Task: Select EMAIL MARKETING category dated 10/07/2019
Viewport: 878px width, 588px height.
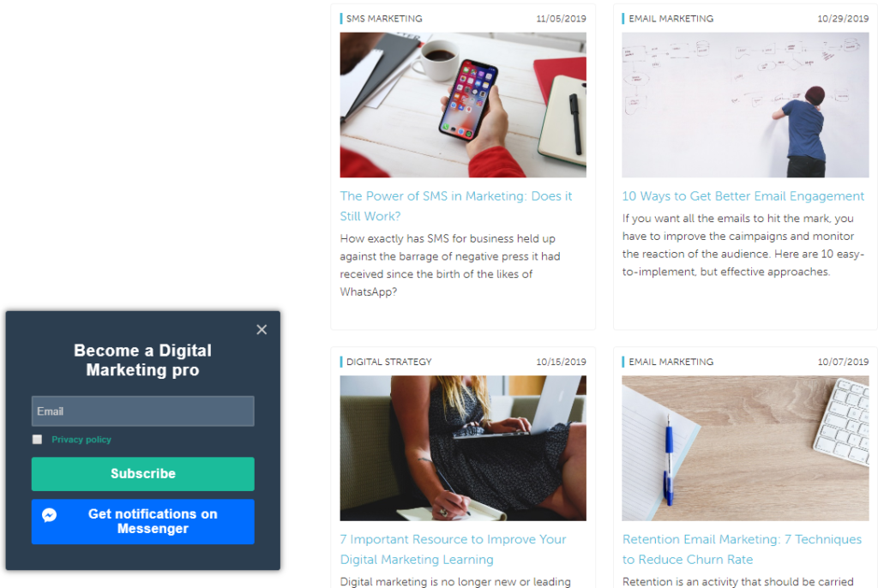Action: coord(671,362)
